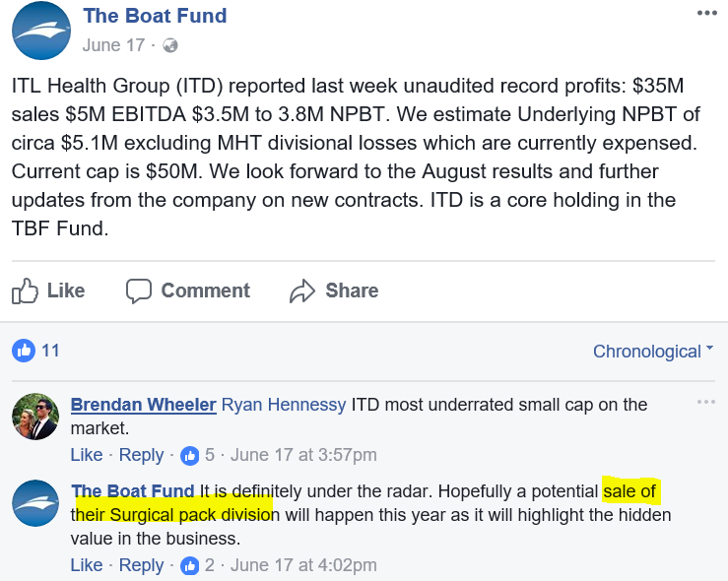This screenshot has width=728, height=581.
Task: Open Brendan Wheeler's profile link
Action: (x=144, y=405)
